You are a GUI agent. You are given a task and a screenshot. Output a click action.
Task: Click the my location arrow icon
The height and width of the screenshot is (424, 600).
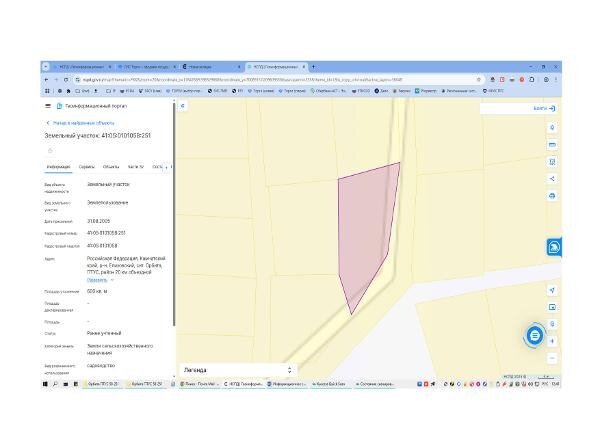(552, 290)
